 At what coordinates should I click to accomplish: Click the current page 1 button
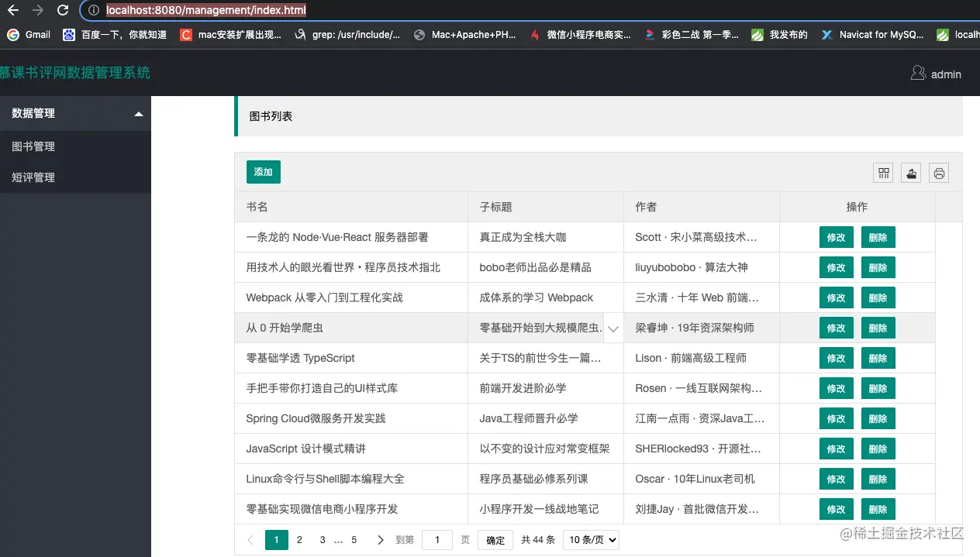[x=277, y=540]
